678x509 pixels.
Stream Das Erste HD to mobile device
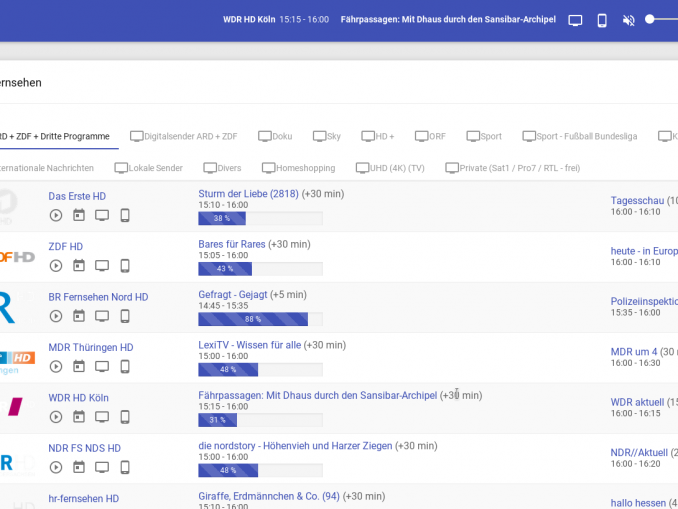[125, 215]
